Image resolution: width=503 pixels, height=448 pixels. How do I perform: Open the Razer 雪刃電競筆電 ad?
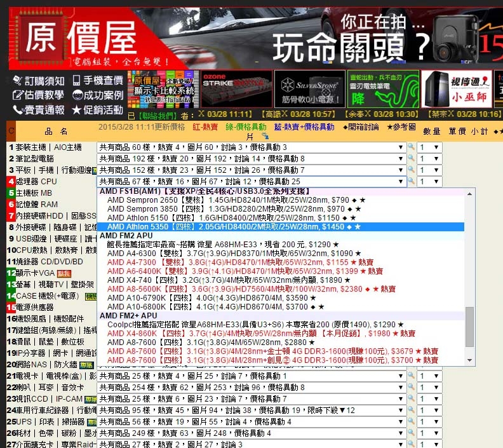384,89
